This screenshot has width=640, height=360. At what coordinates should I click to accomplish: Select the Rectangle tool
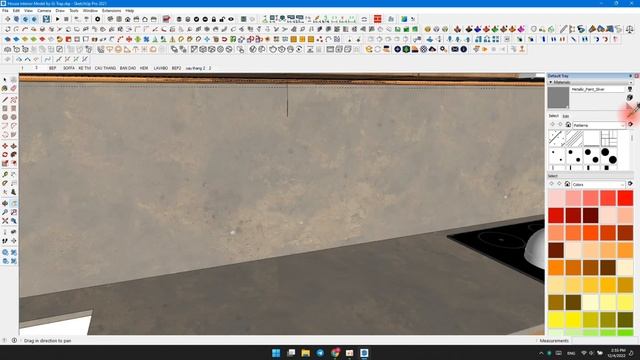pos(5,109)
